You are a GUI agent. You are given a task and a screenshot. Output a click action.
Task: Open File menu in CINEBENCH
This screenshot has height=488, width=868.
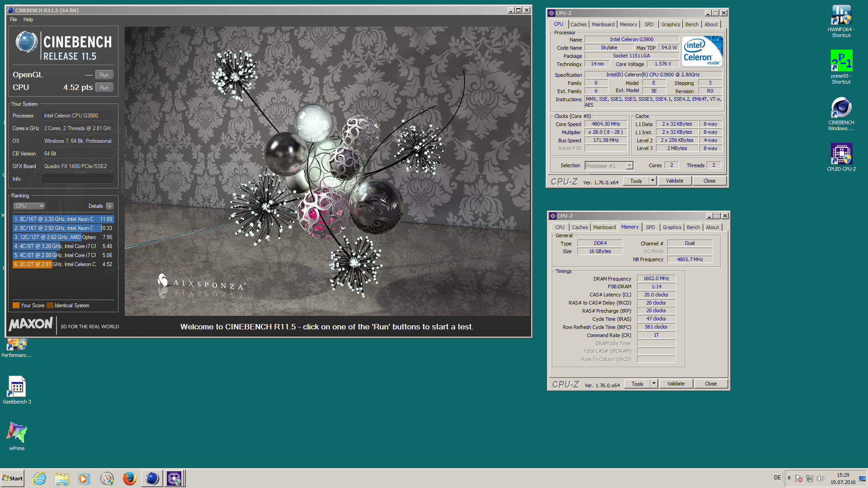(x=14, y=19)
